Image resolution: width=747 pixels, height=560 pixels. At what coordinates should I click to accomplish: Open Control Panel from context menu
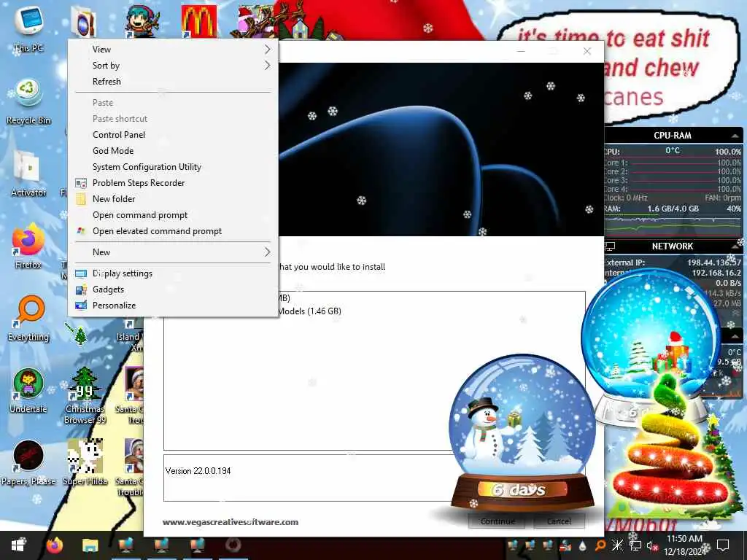(x=119, y=135)
